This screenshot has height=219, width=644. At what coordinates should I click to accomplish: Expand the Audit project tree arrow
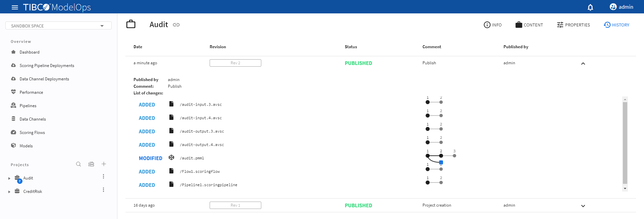[9, 178]
